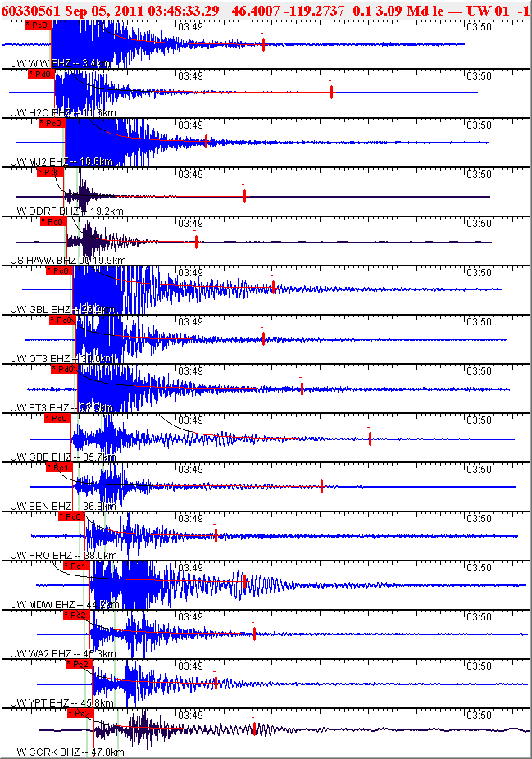Viewport: 532px width, 759px height.
Task: Click the station label UW OT3 EHZ
Action: 39,359
